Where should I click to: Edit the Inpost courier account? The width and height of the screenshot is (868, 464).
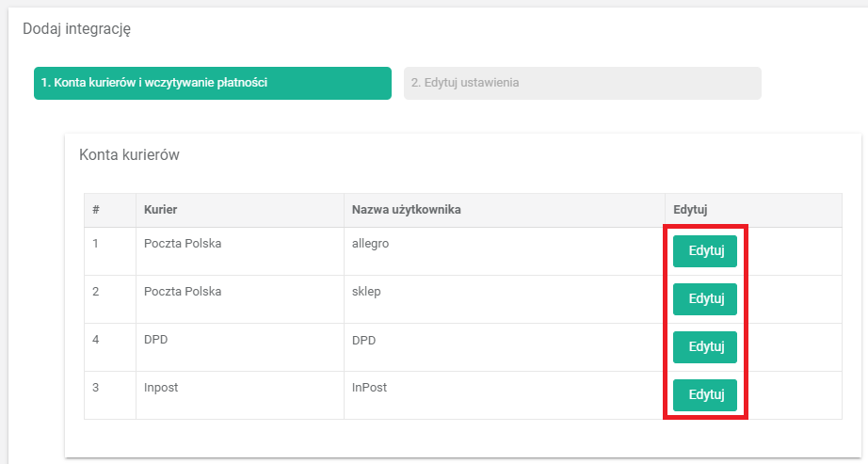[705, 395]
